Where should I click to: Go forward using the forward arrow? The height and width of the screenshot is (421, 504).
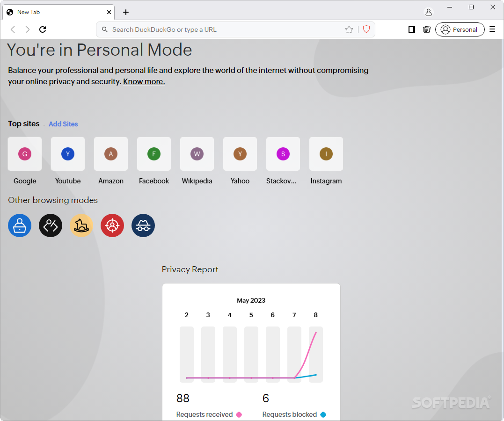[27, 29]
